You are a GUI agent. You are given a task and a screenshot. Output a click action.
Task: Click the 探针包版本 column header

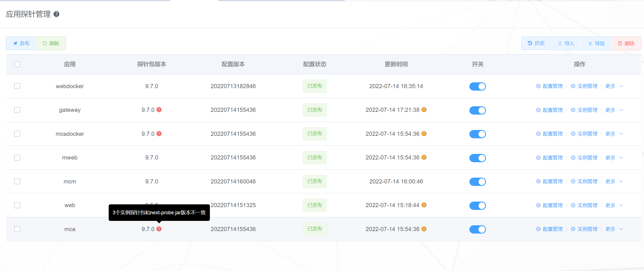point(152,64)
